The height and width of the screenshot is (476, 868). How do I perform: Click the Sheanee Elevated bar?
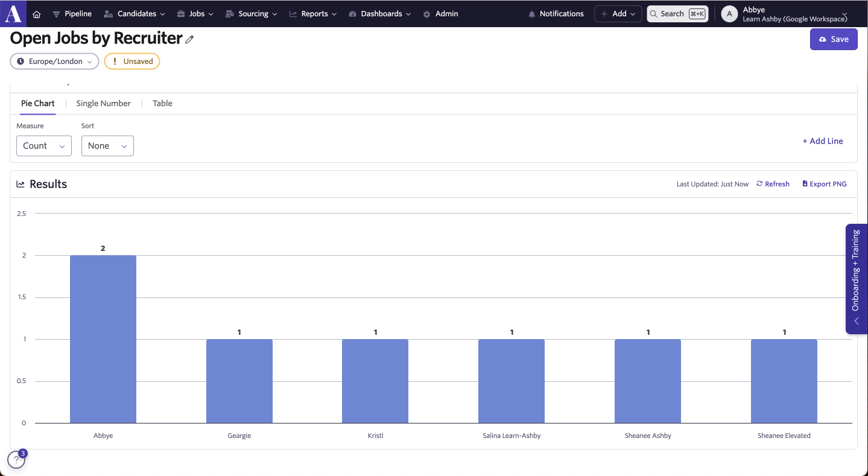coord(784,381)
